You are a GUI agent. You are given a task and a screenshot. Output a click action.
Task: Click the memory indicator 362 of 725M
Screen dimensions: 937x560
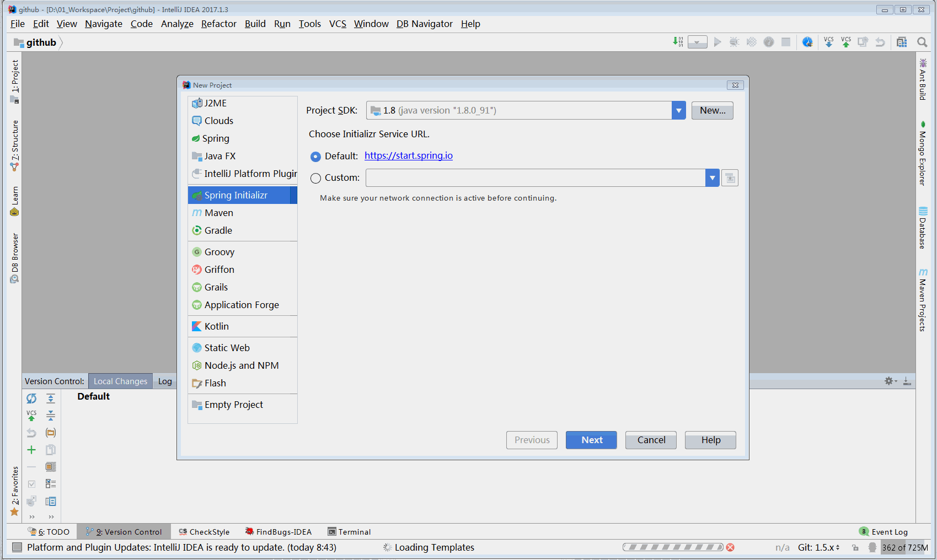(x=904, y=547)
